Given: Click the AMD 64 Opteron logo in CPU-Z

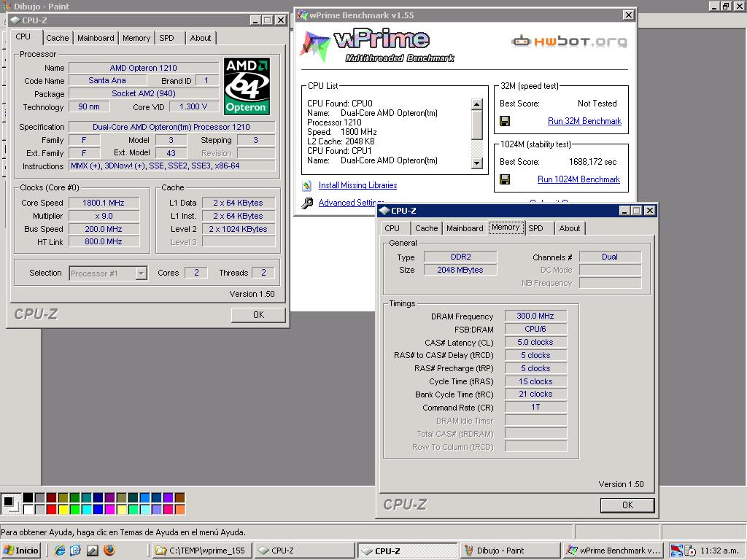Looking at the screenshot, I should [x=247, y=86].
